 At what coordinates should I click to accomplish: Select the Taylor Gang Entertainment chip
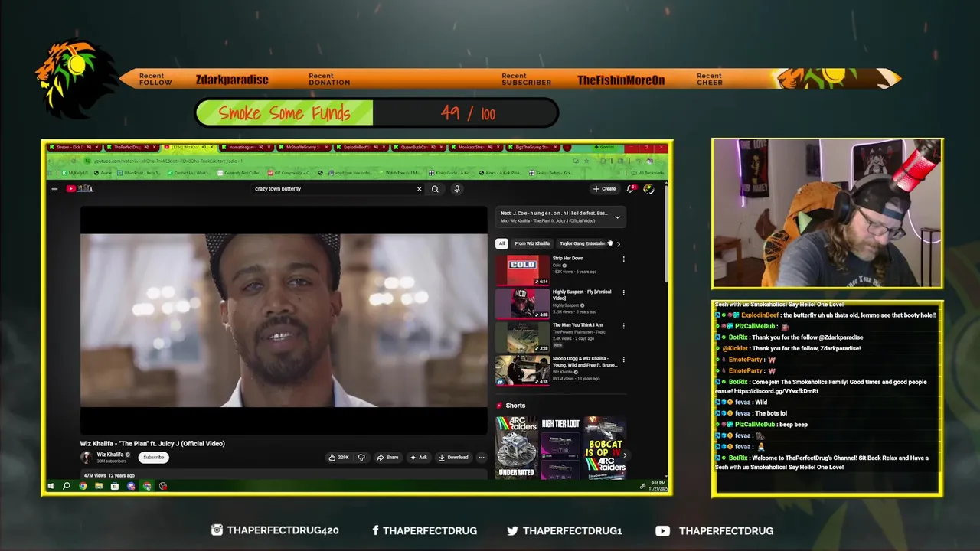point(583,243)
